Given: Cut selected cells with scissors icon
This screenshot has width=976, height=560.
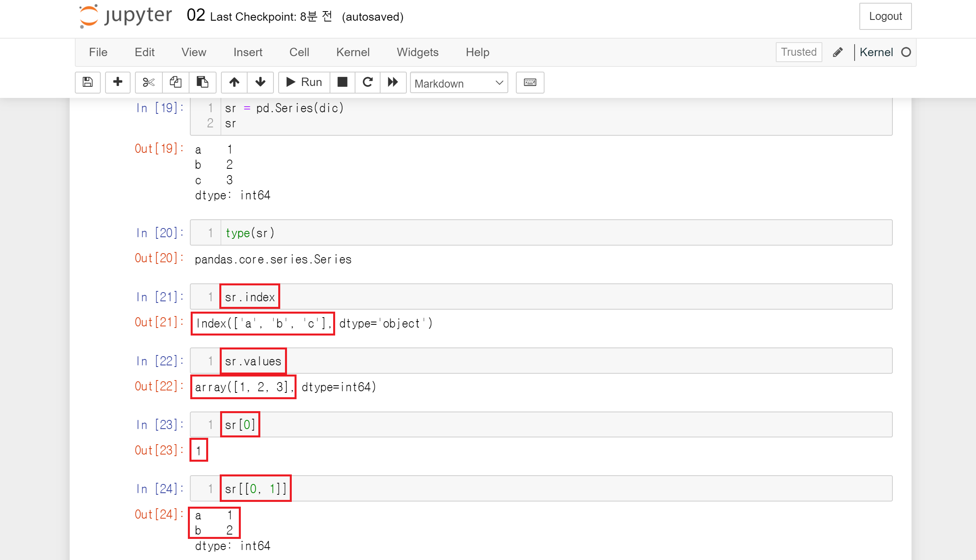Looking at the screenshot, I should [148, 82].
